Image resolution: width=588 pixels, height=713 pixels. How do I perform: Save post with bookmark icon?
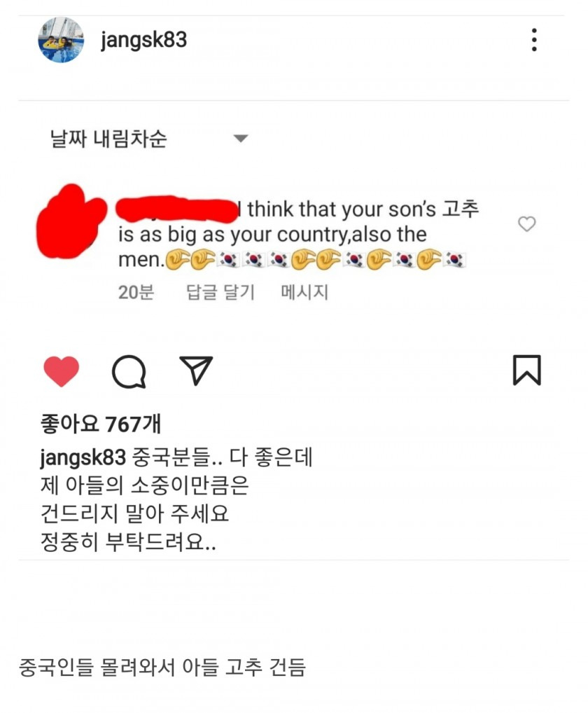pos(526,370)
